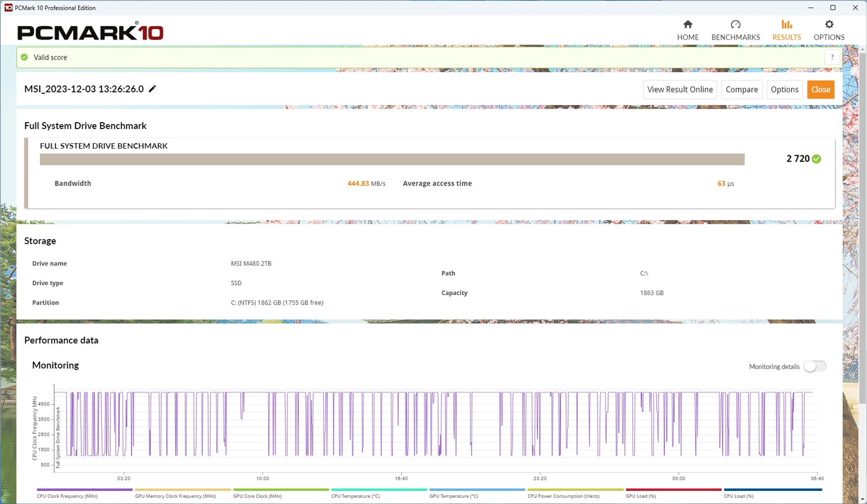Click scrollbar up arrow
The height and width of the screenshot is (504, 867).
[x=862, y=49]
